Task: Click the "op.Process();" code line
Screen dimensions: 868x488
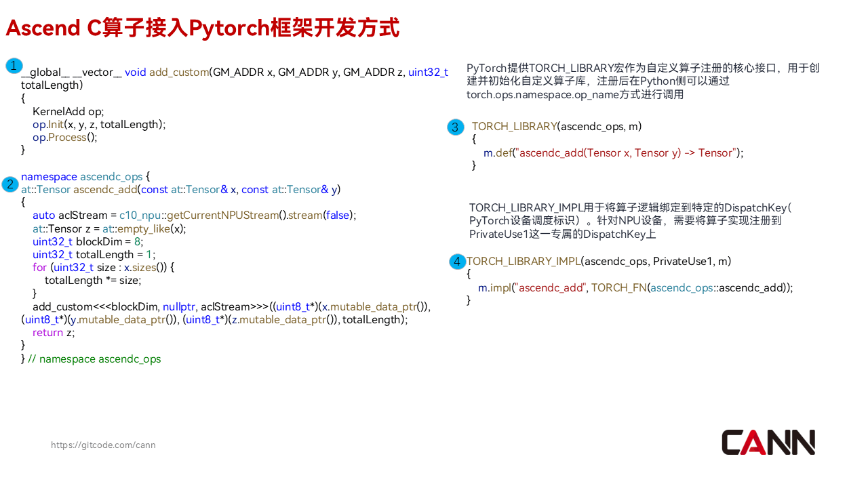Action: (x=65, y=137)
